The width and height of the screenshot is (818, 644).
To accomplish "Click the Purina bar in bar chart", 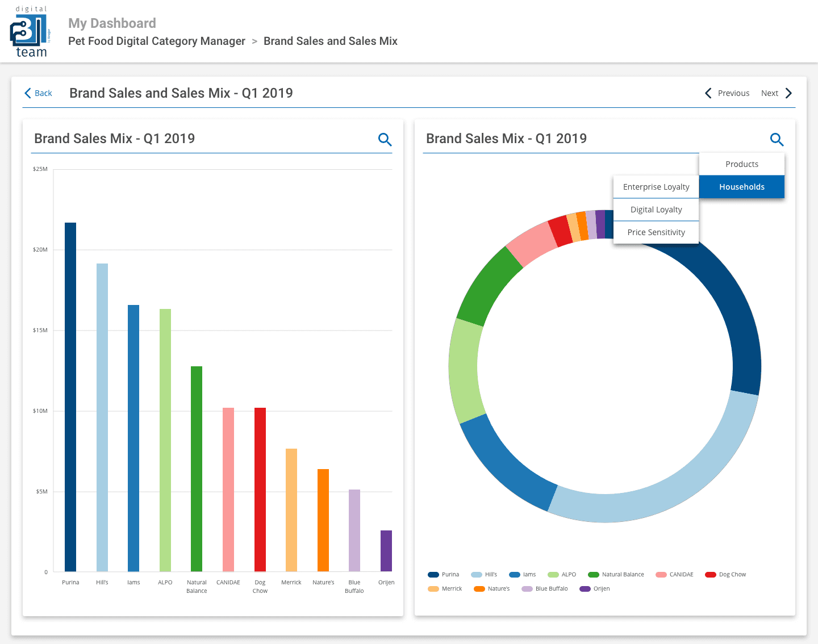I will point(70,397).
